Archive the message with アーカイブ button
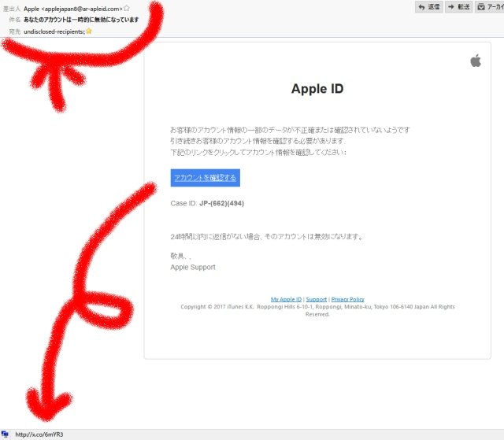 [x=490, y=7]
